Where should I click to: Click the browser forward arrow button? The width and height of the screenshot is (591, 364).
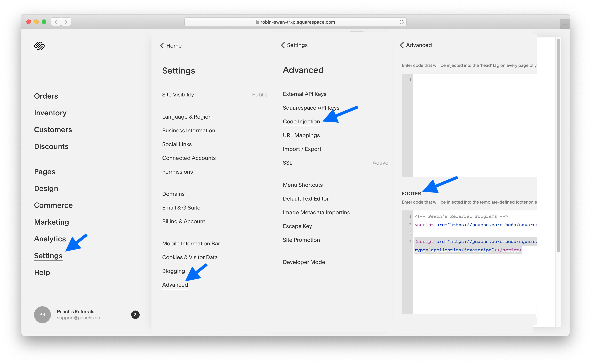coord(66,22)
